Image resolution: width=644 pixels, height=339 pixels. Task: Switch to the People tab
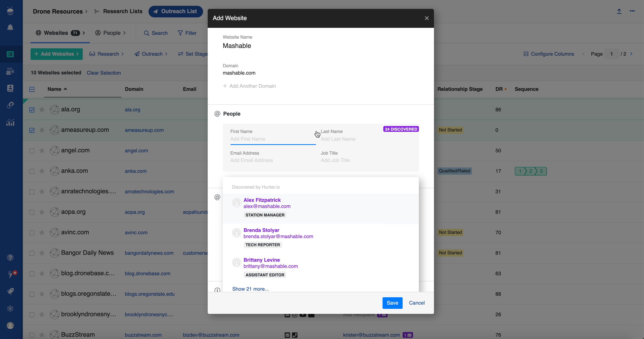point(110,33)
